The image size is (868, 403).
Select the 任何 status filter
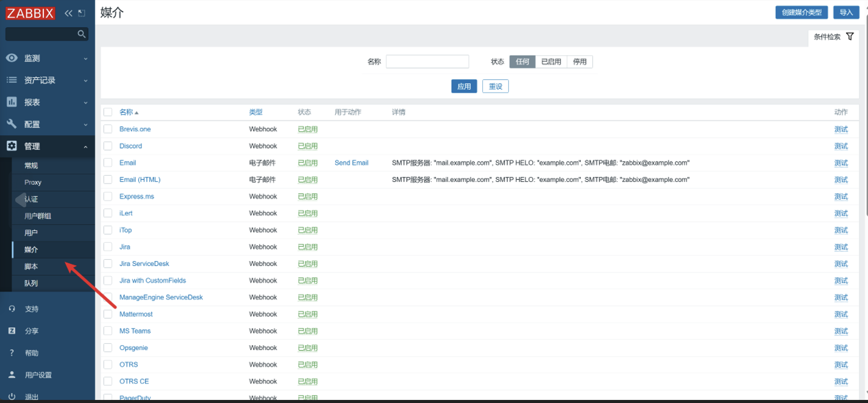[522, 62]
